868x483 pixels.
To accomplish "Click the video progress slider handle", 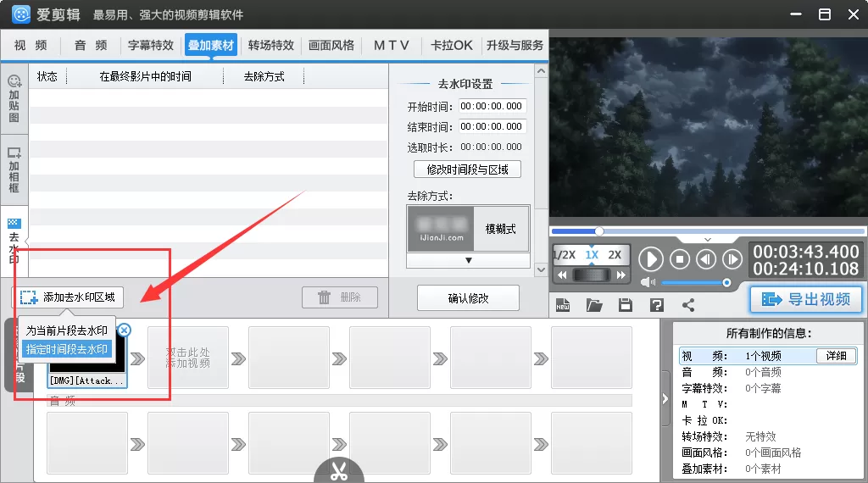I will tap(599, 231).
